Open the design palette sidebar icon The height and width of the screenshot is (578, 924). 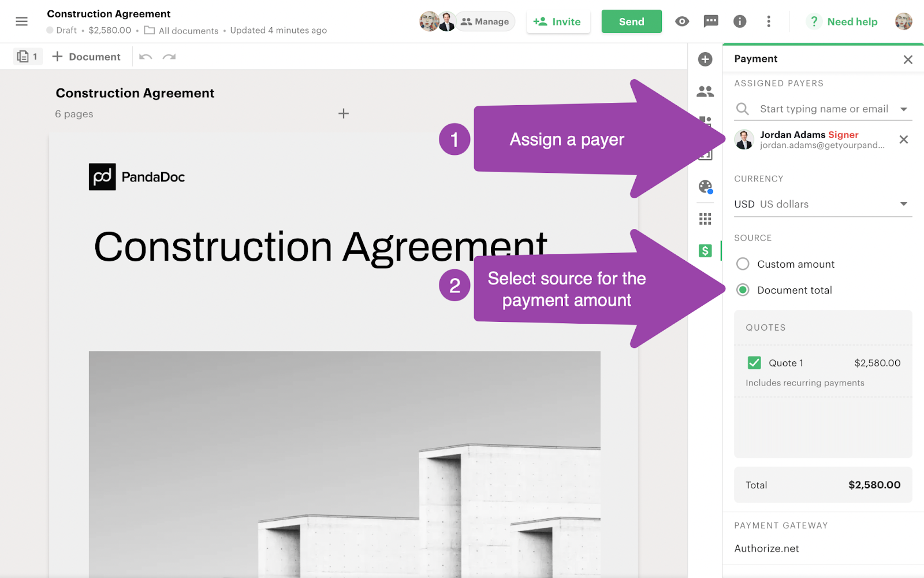(705, 187)
